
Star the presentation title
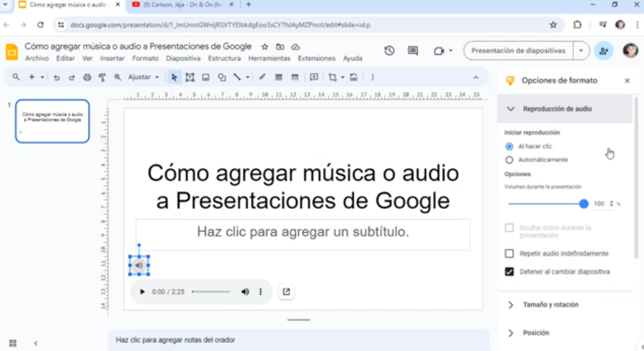click(265, 47)
